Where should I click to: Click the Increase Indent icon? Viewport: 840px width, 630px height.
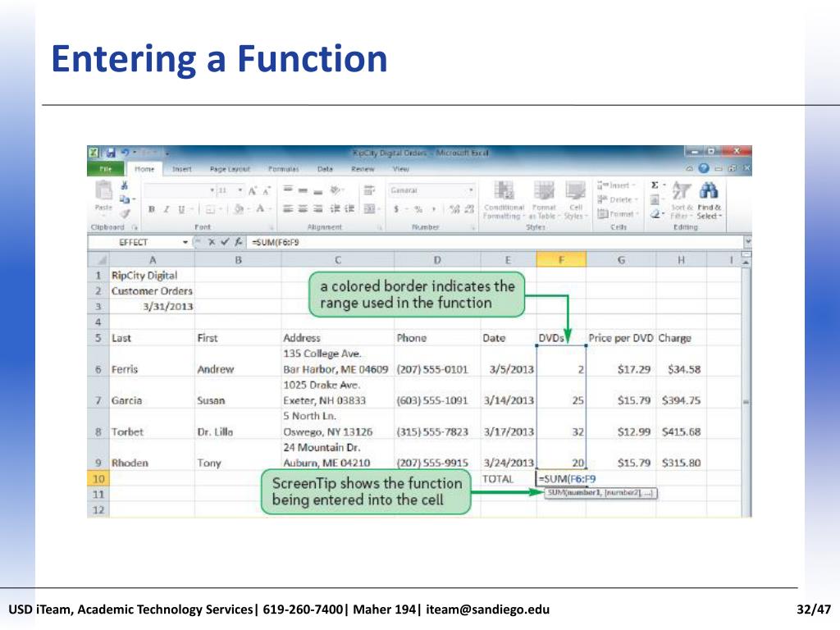pos(349,209)
